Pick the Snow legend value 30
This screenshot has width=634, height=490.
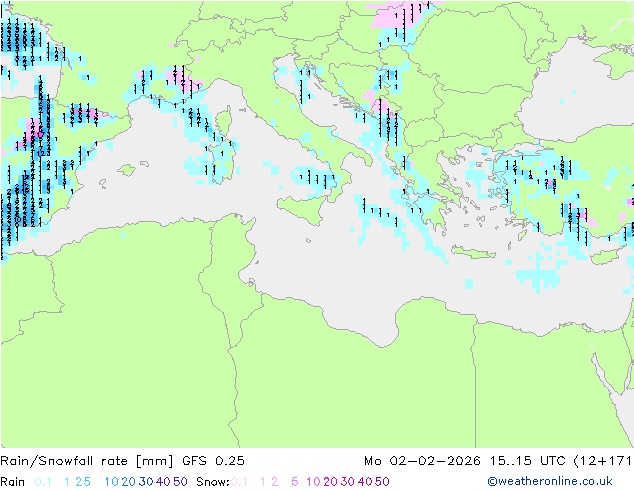[348, 482]
